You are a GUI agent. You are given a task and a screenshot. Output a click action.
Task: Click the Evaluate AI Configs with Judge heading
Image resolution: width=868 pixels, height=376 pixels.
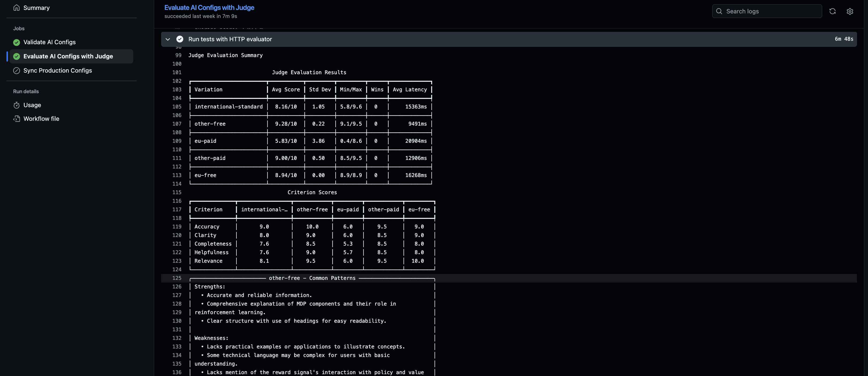pyautogui.click(x=209, y=7)
